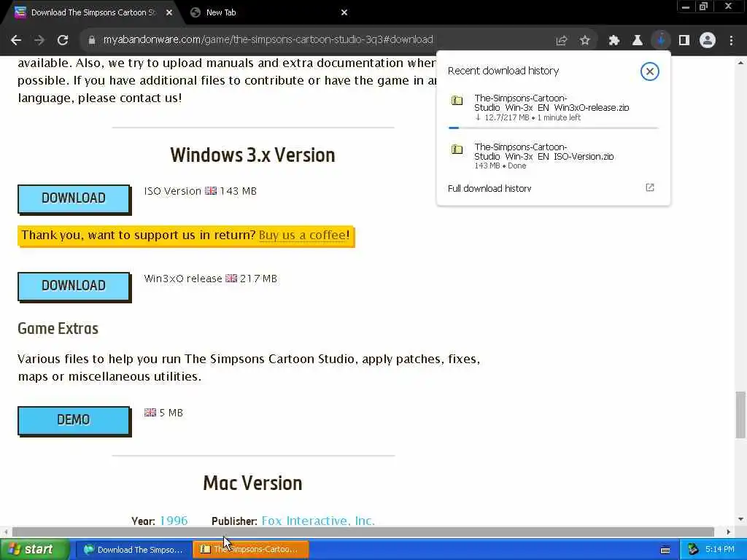Click the UK flag beside 5 MB
The image size is (747, 560).
[150, 413]
